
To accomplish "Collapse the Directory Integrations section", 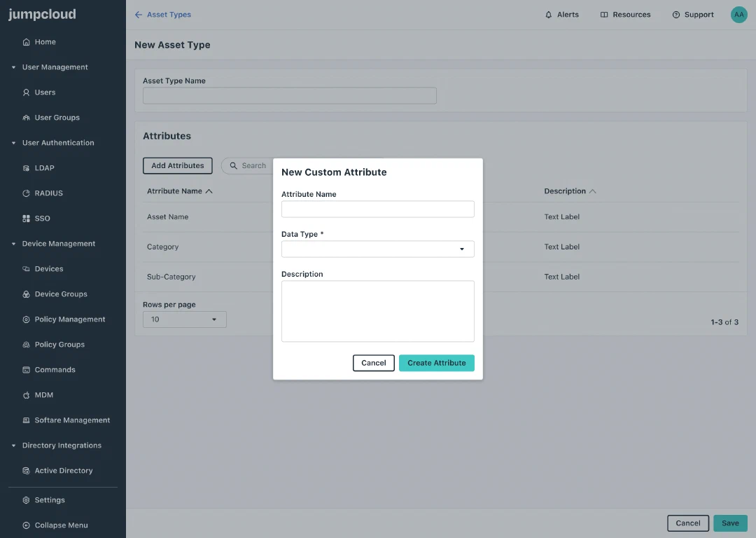I will [x=13, y=446].
